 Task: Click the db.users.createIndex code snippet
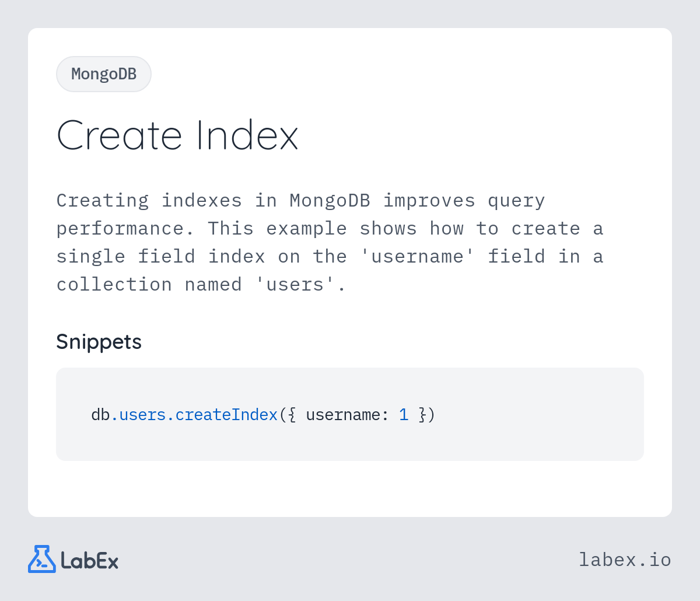pos(263,415)
